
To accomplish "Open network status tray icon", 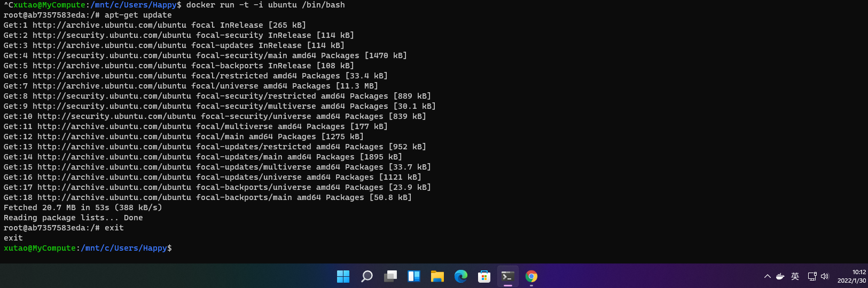I will pos(812,276).
